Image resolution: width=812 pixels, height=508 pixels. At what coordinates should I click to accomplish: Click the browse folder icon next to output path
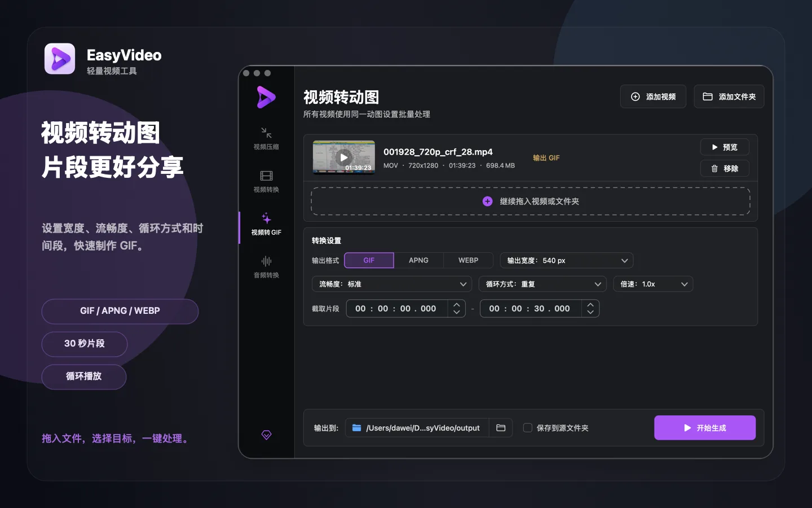501,428
